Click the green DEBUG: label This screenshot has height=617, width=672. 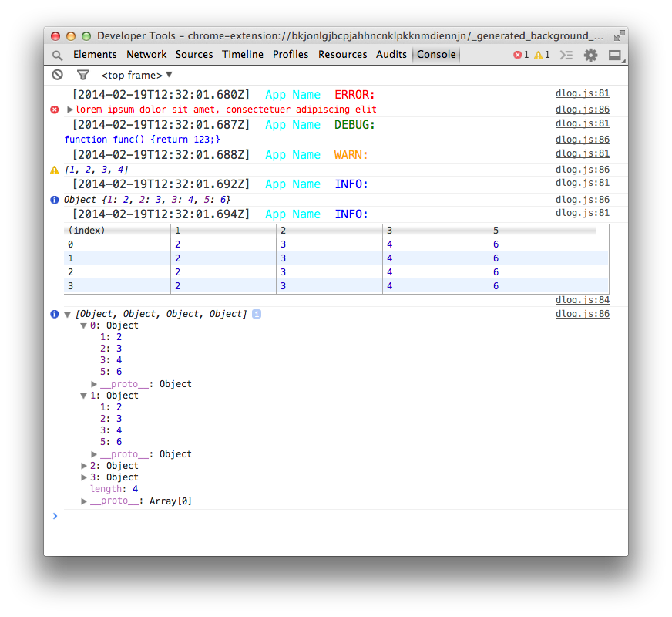tap(354, 125)
